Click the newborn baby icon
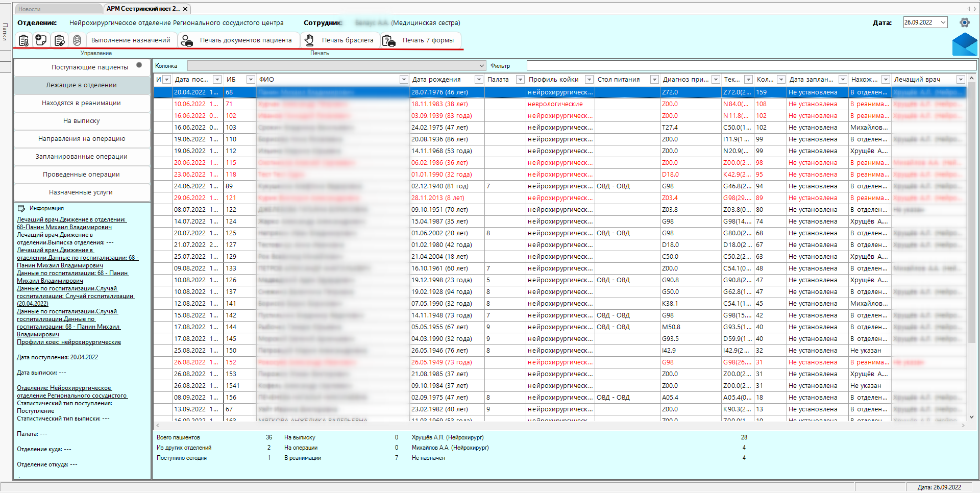 pyautogui.click(x=77, y=40)
